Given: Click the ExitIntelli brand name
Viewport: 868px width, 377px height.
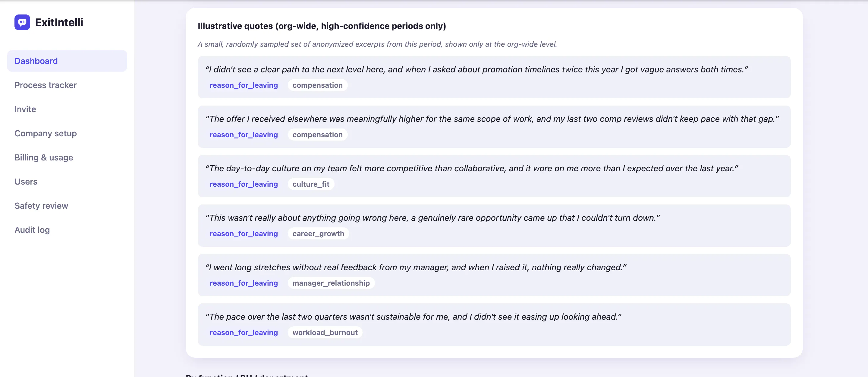Looking at the screenshot, I should (x=59, y=22).
